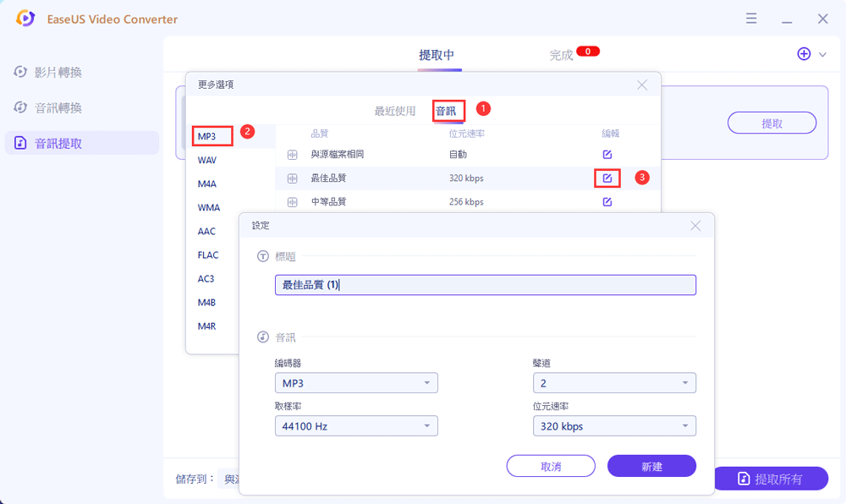Click edit icon for 與源檔案相同 preset
The image size is (846, 504).
coord(607,155)
